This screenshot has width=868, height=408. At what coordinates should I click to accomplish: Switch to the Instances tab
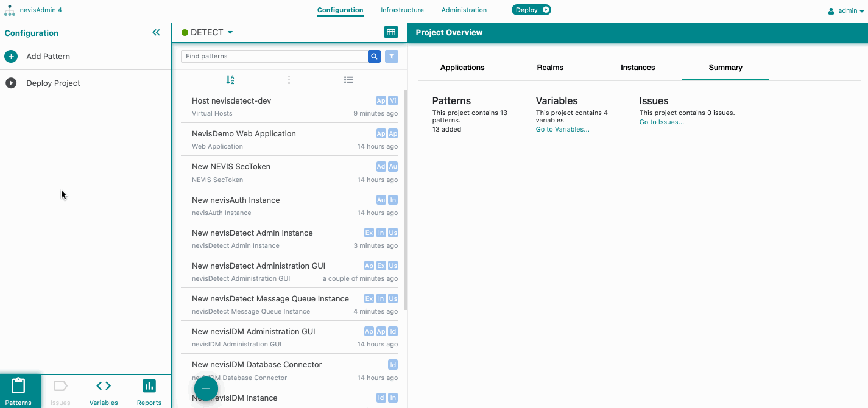coord(638,68)
